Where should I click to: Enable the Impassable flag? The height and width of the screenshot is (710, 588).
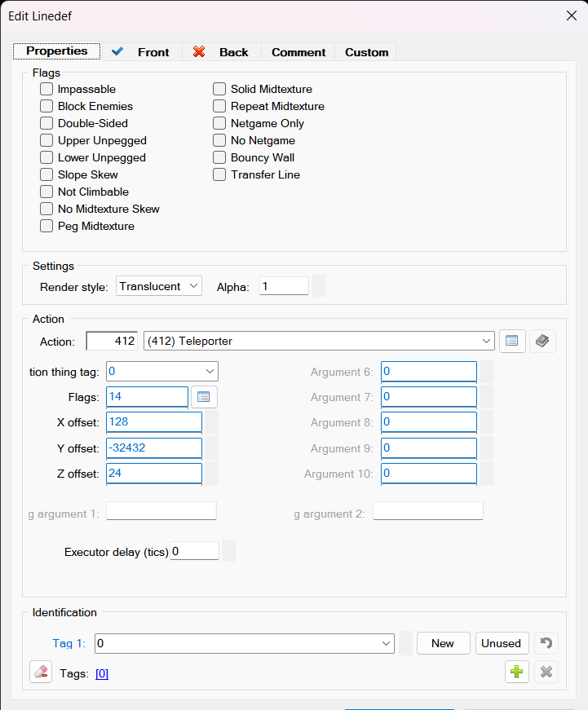pyautogui.click(x=46, y=89)
